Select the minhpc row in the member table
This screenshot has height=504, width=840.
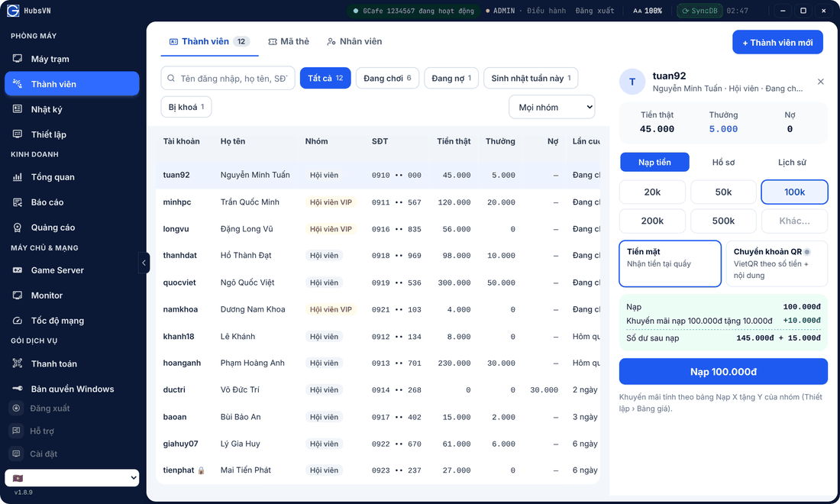click(378, 202)
